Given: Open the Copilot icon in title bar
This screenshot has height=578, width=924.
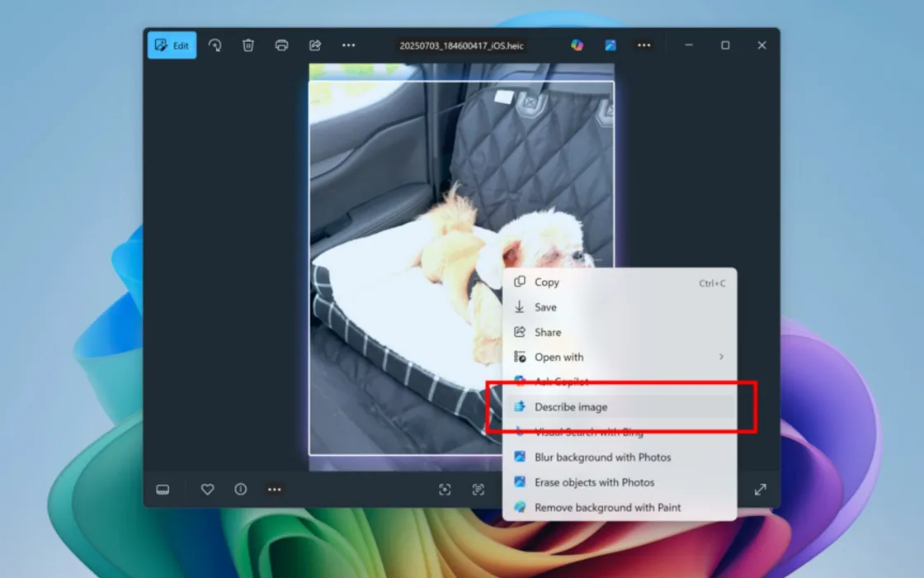Looking at the screenshot, I should coord(577,45).
